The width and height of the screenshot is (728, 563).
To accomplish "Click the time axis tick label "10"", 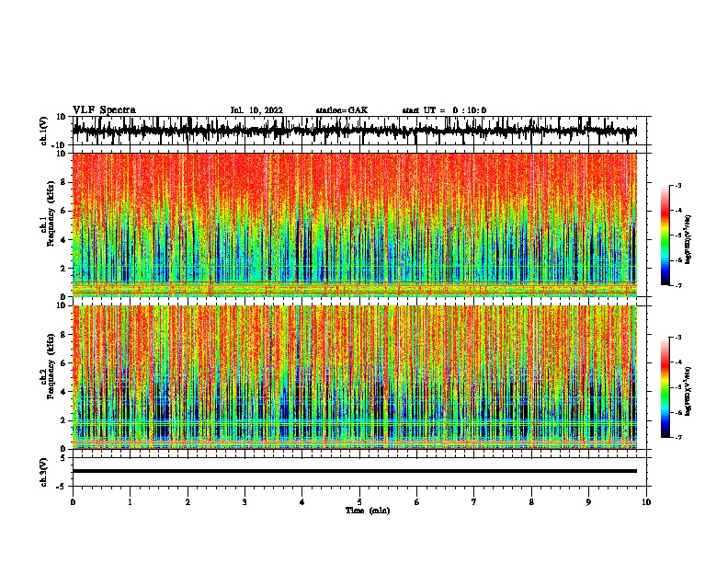I will 646,502.
